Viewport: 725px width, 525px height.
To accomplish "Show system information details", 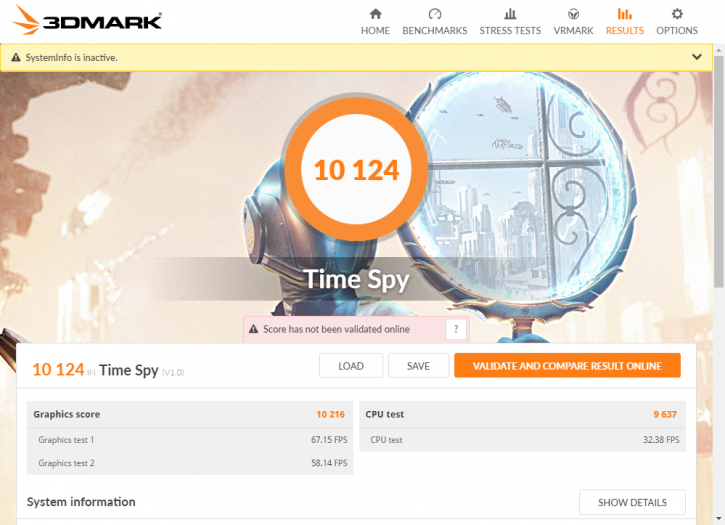I will pyautogui.click(x=632, y=502).
